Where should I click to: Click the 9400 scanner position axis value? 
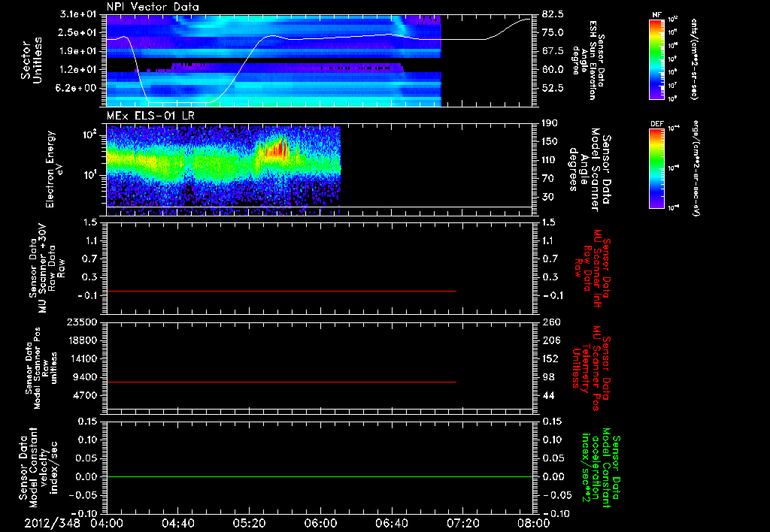pyautogui.click(x=85, y=377)
